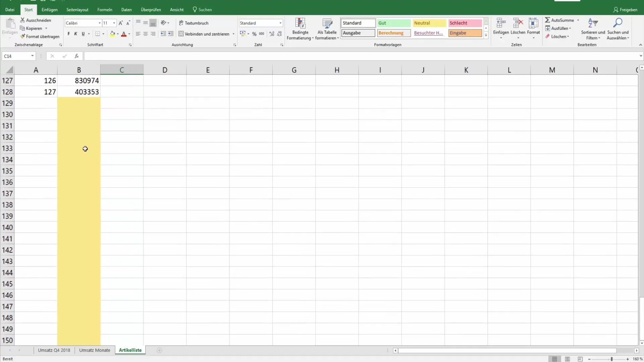Screen dimensions: 644x362
Task: Open Bedingte Formatierung menu
Action: (x=300, y=29)
